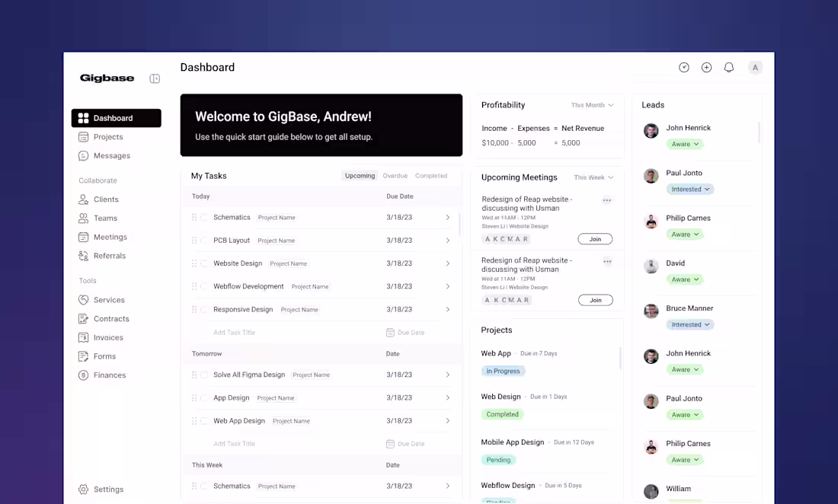Change John Henrick's status from Aware
Viewport: 838px width, 504px height.
pos(685,144)
